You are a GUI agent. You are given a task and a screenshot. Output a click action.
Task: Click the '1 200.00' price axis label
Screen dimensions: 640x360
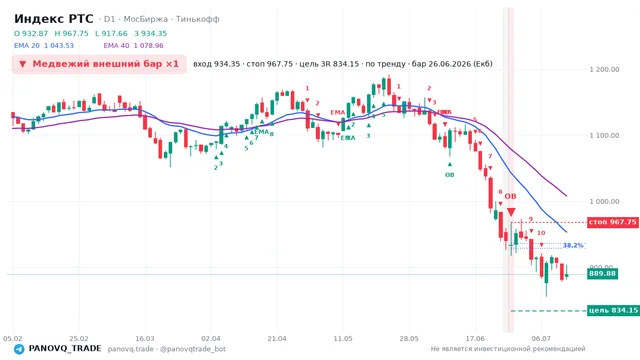pos(604,70)
